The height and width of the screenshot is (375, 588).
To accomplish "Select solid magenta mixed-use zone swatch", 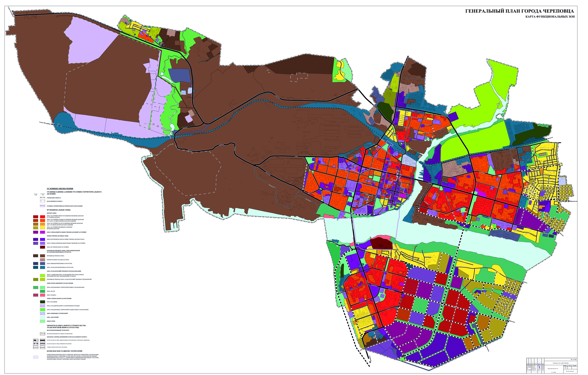I will pos(43,232).
